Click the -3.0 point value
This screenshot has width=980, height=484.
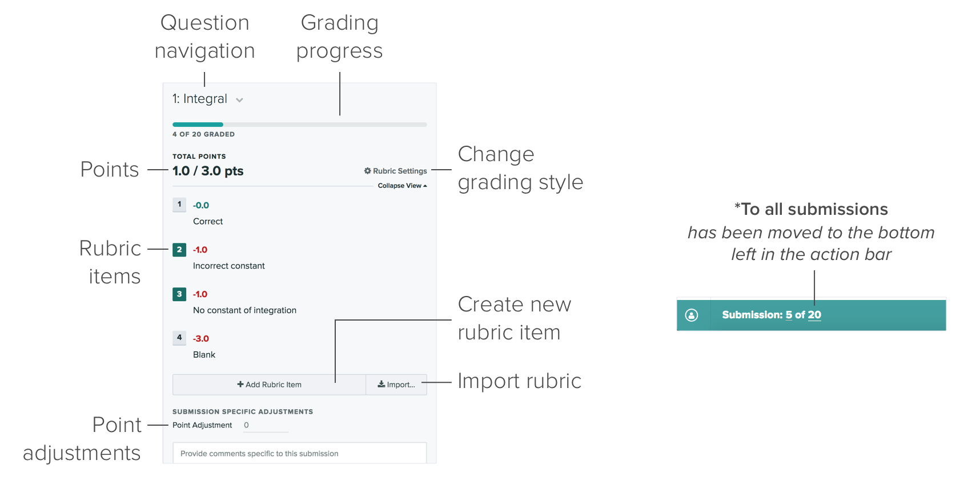tap(201, 338)
